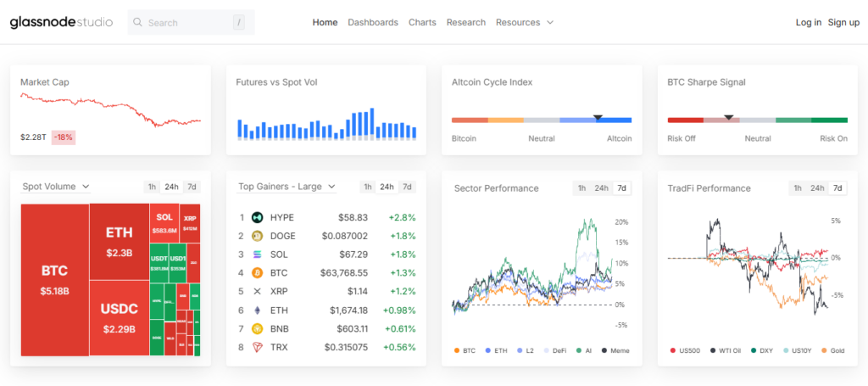Select 1h in TradFi Performance card
The image size is (868, 386).
[798, 188]
